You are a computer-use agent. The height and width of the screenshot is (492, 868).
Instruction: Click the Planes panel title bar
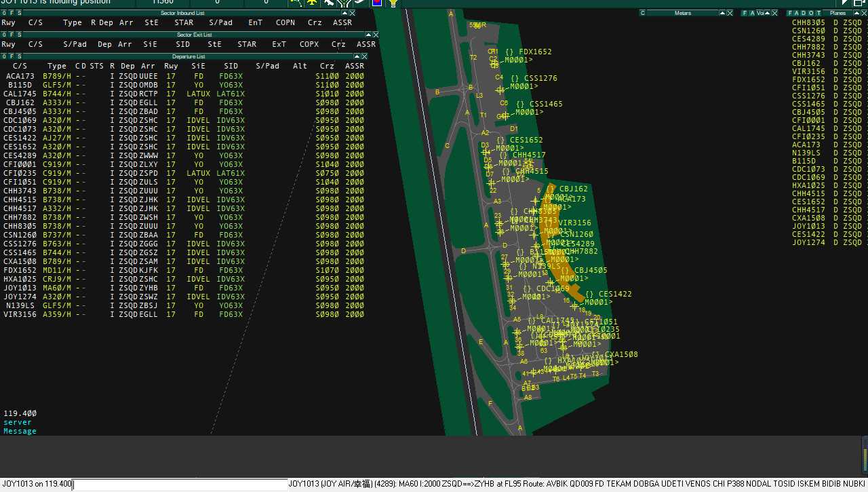coord(838,13)
